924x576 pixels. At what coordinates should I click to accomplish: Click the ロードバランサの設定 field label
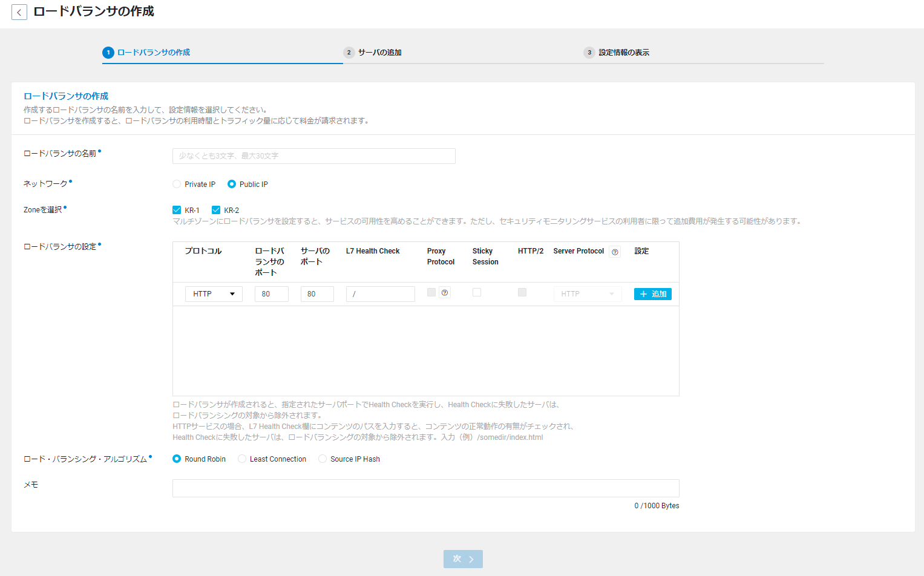pyautogui.click(x=60, y=247)
